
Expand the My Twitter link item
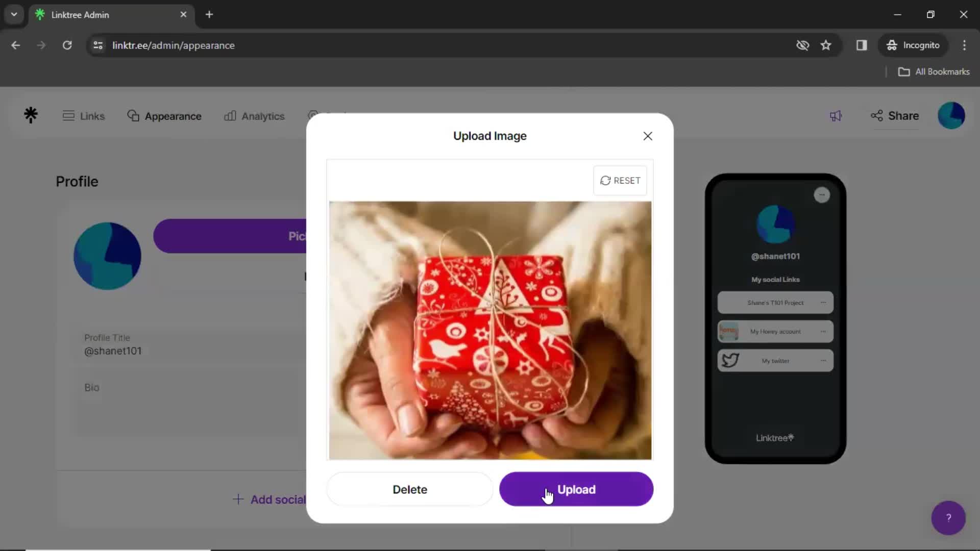[824, 360]
